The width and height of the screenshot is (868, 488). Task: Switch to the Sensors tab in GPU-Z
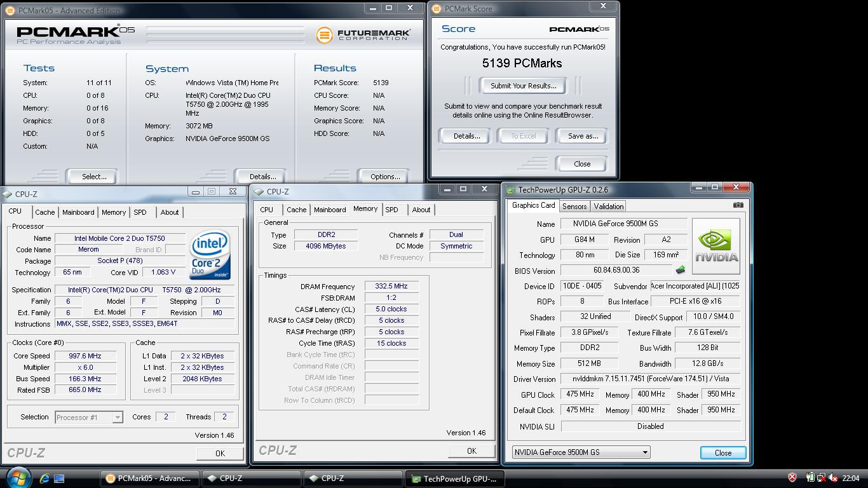pos(574,207)
